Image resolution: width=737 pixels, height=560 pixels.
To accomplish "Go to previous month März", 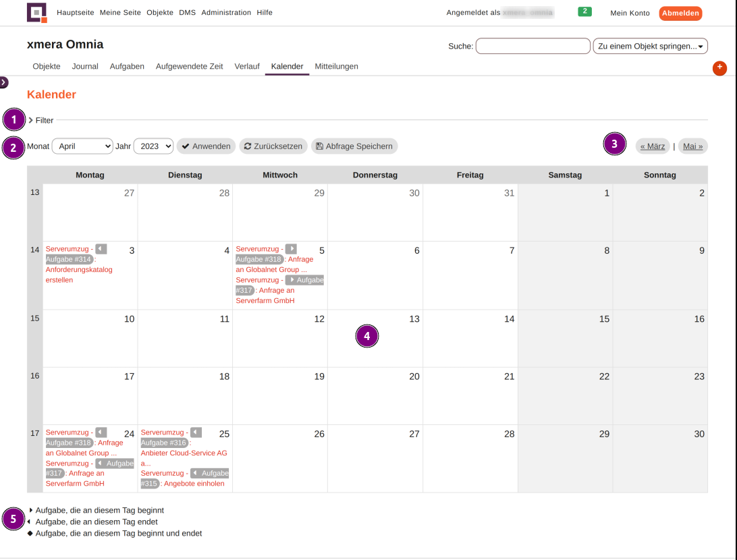I will click(x=653, y=146).
